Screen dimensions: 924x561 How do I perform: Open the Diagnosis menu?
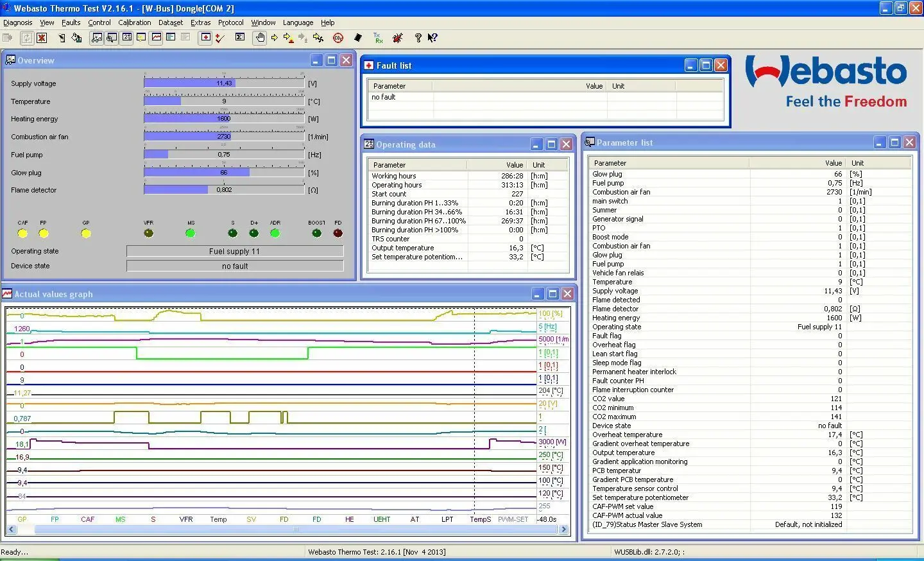tap(18, 22)
